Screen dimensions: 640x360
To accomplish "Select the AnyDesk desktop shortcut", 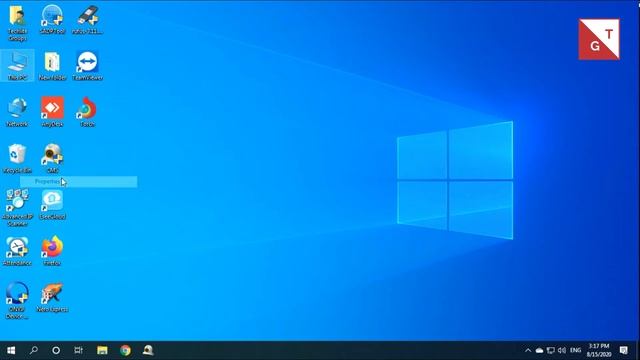I will pos(52,112).
